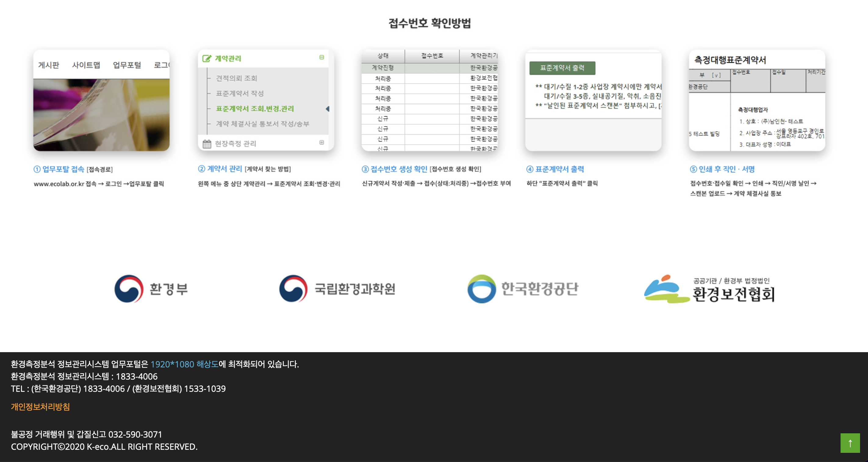Click the arrow beside 표준계약서 조회.변경.관리
The width and height of the screenshot is (868, 462).
328,109
